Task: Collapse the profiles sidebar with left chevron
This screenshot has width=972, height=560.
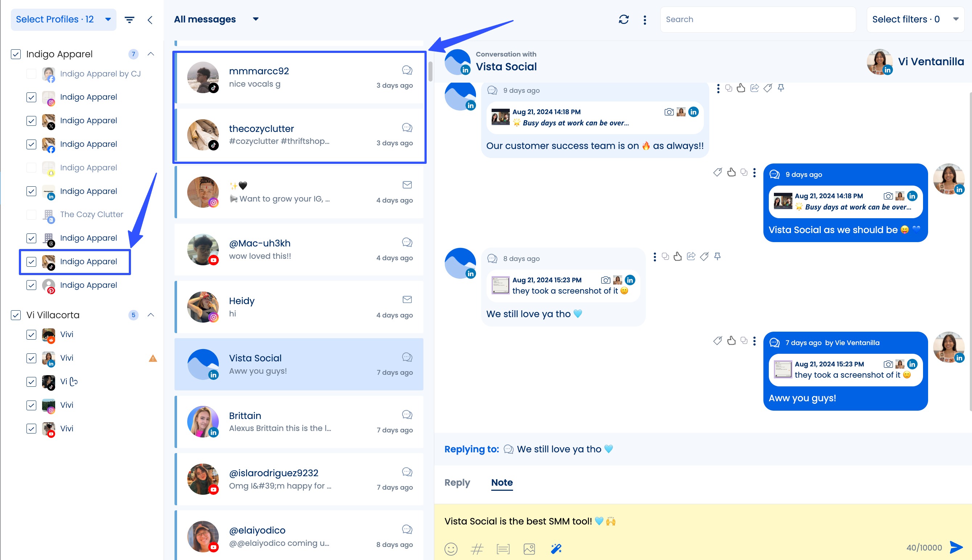Action: pos(150,20)
